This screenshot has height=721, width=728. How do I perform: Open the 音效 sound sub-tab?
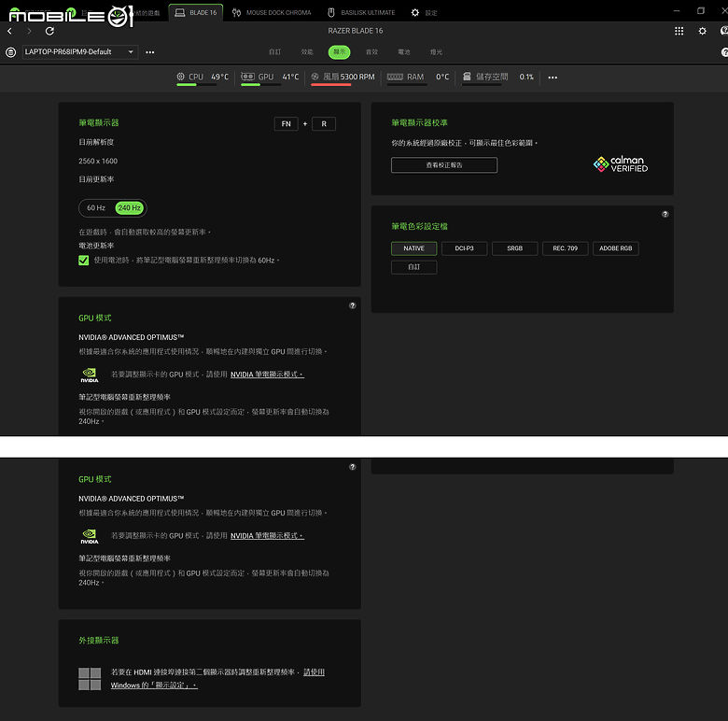click(x=371, y=52)
